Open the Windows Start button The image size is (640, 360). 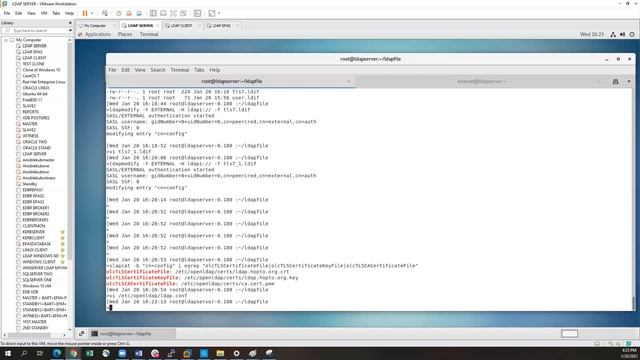pos(7,353)
